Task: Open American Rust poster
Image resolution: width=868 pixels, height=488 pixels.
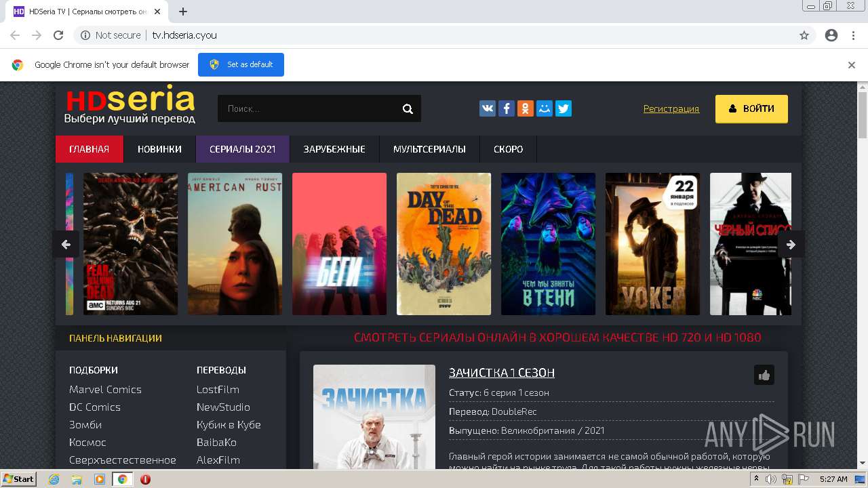Action: click(x=235, y=244)
